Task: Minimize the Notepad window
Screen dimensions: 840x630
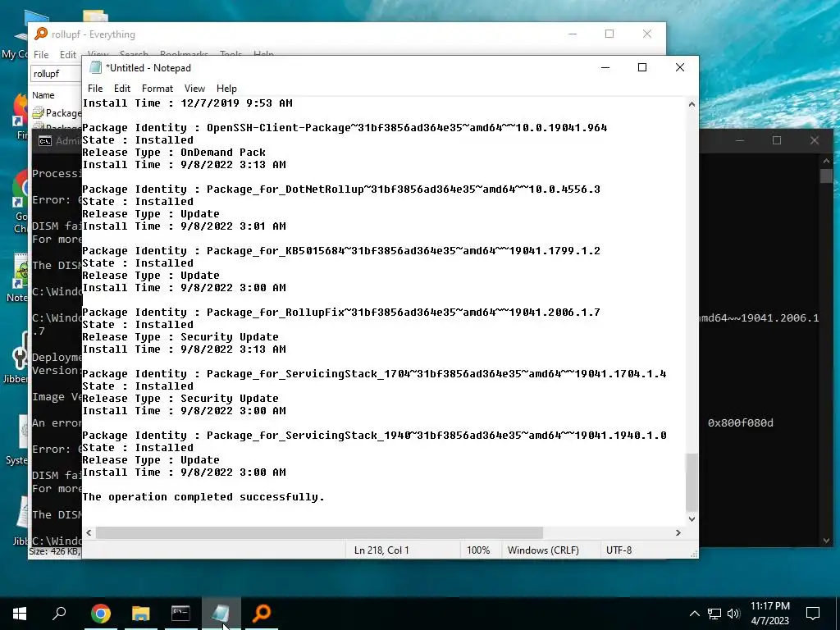Action: 605,67
